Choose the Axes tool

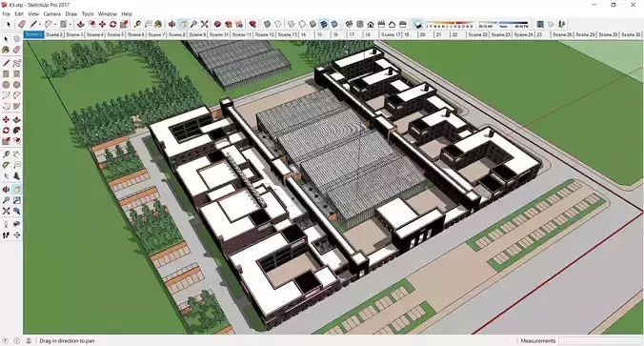tap(6, 176)
